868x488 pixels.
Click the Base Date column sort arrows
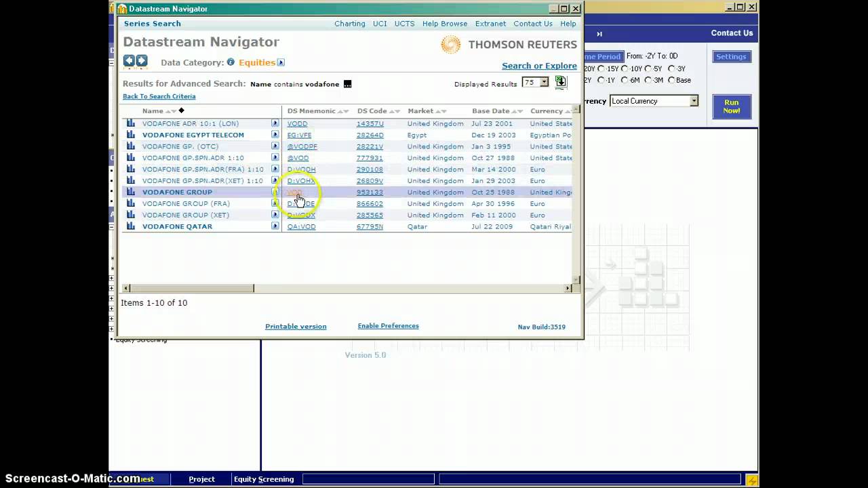click(x=517, y=111)
